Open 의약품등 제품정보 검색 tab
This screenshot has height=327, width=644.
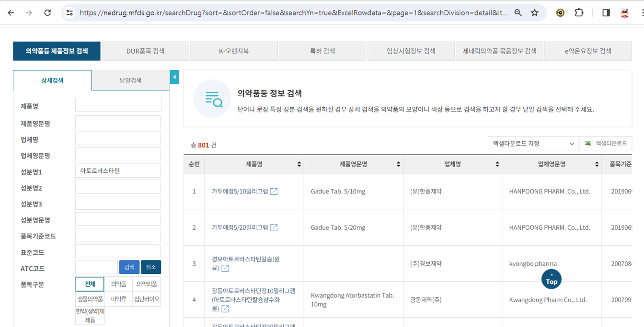tap(57, 51)
